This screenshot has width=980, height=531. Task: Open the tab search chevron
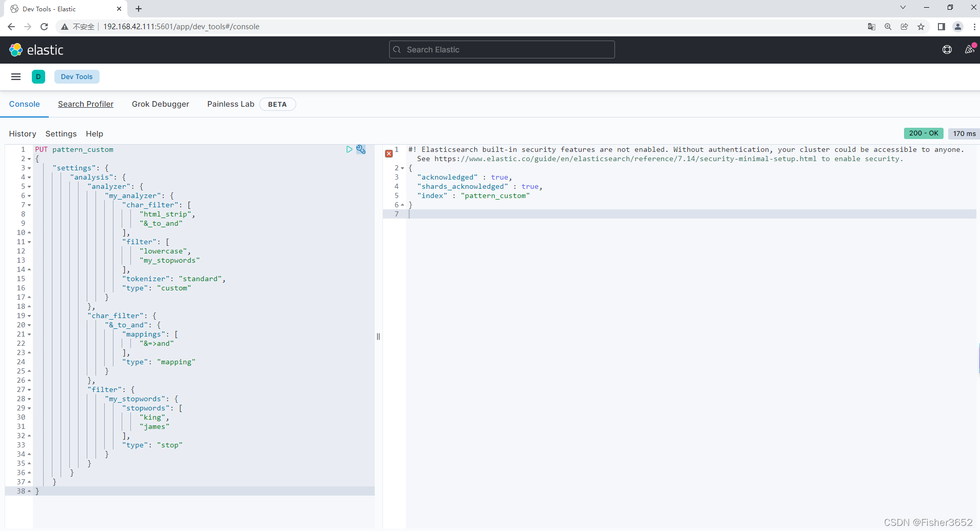902,7
